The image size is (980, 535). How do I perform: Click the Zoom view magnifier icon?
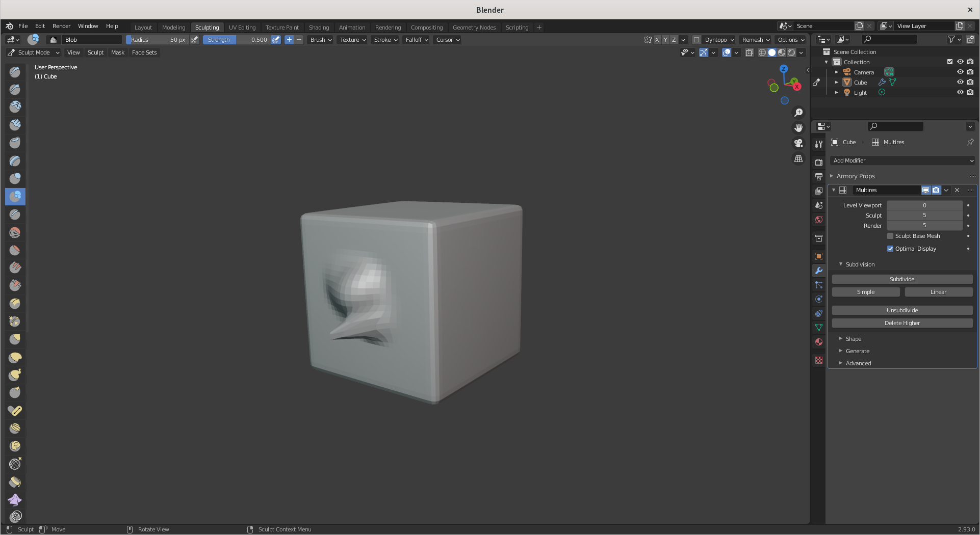point(798,113)
